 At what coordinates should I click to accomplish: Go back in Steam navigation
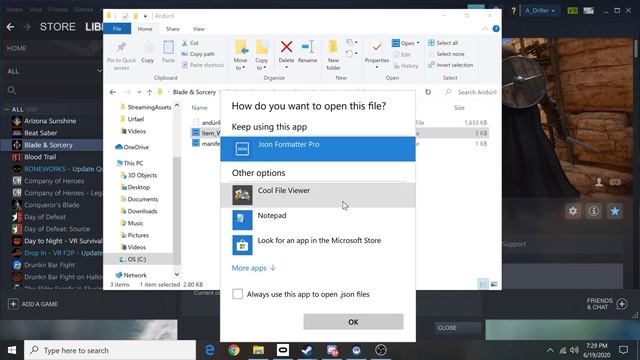pos(10,27)
